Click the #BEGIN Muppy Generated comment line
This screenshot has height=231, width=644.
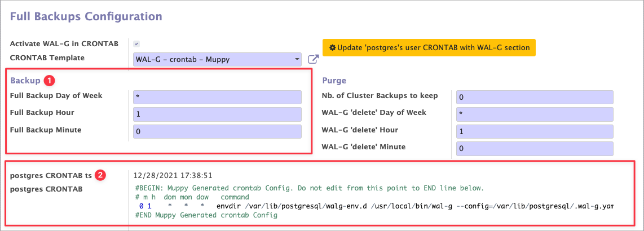[x=310, y=188]
